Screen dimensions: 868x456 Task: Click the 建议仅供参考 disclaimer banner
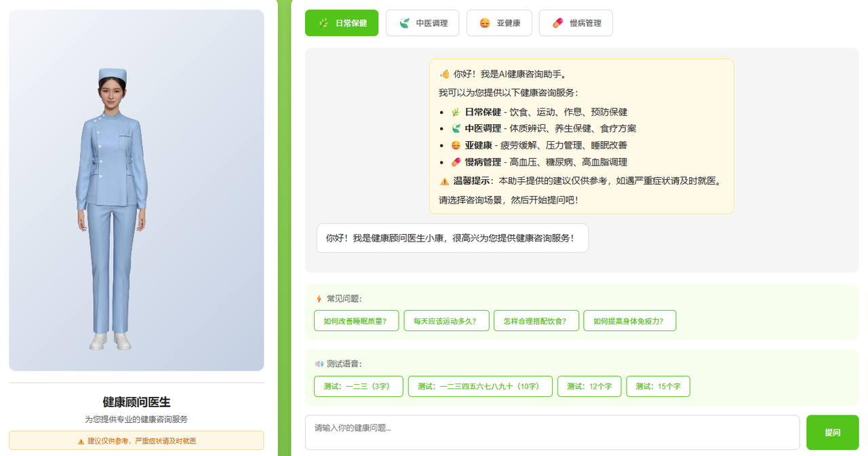136,440
